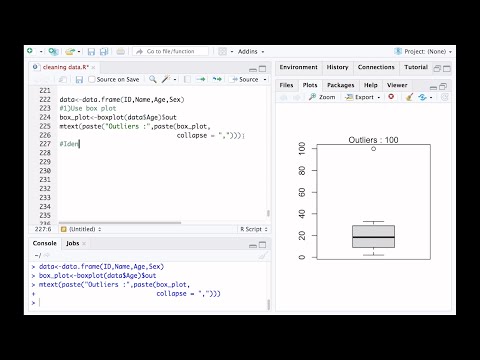Click Clear console broom icon
This screenshot has height=360, width=480.
[x=263, y=256]
